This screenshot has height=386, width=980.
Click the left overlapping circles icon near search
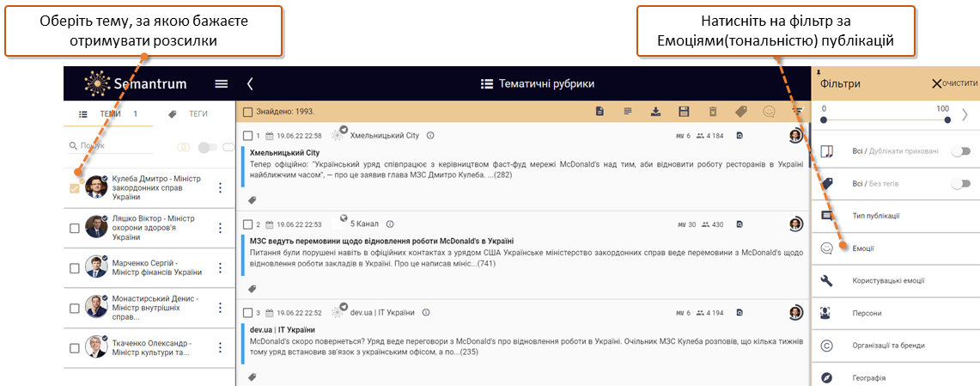point(183,148)
